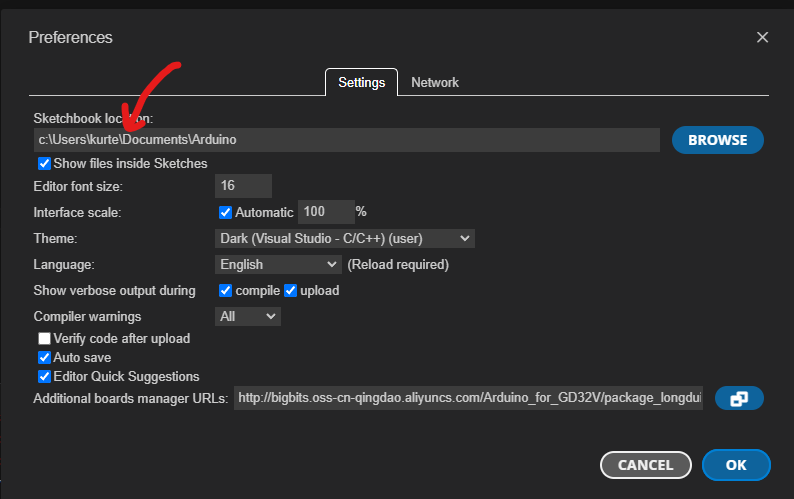Click the CANCEL button
The height and width of the screenshot is (499, 794).
[x=645, y=465]
